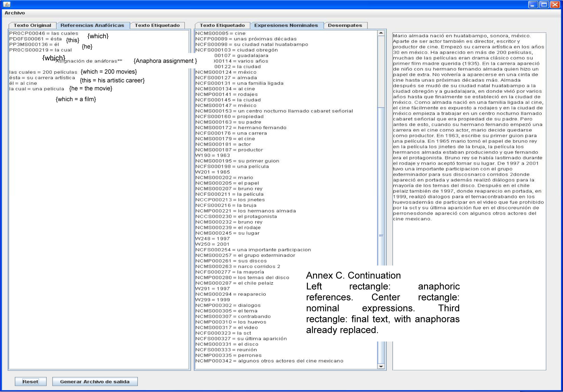Minimize the application window
Viewport: 563px width, 392px height.
coord(533,4)
